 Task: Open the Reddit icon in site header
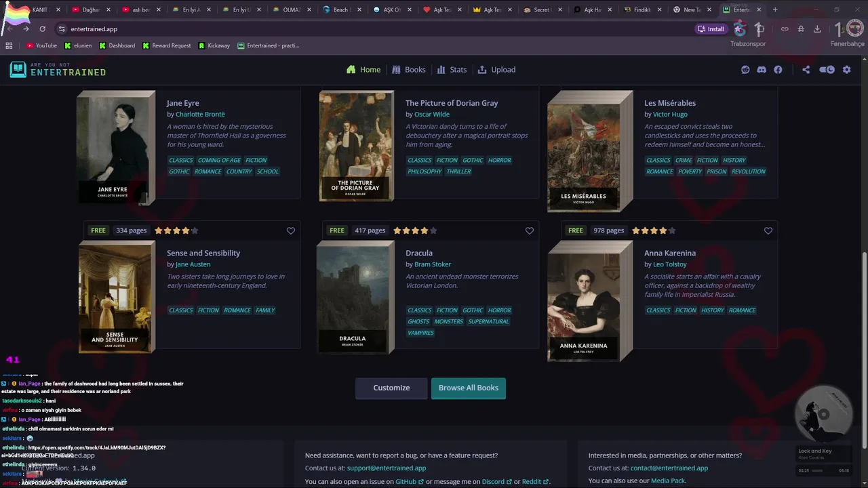click(x=745, y=70)
